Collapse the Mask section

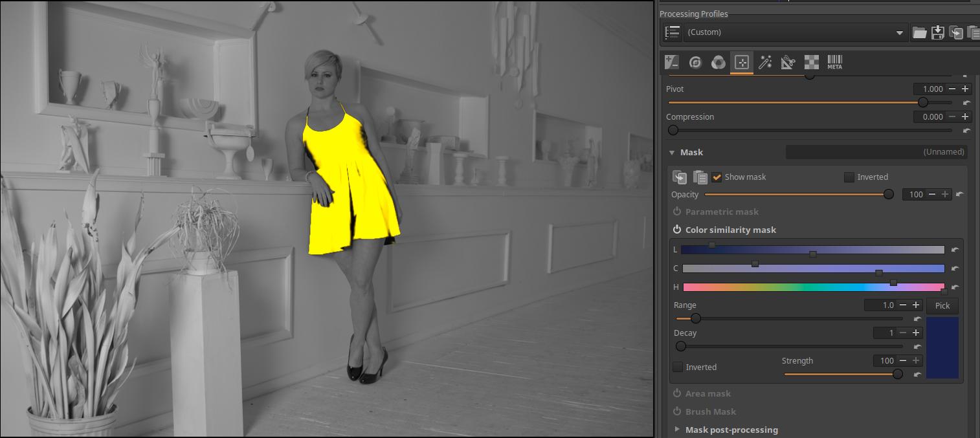[x=672, y=153]
